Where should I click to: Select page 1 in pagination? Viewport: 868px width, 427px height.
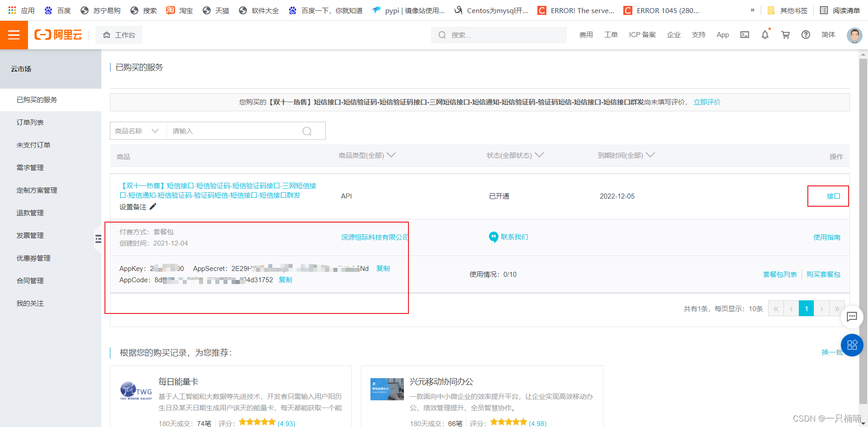tap(806, 308)
